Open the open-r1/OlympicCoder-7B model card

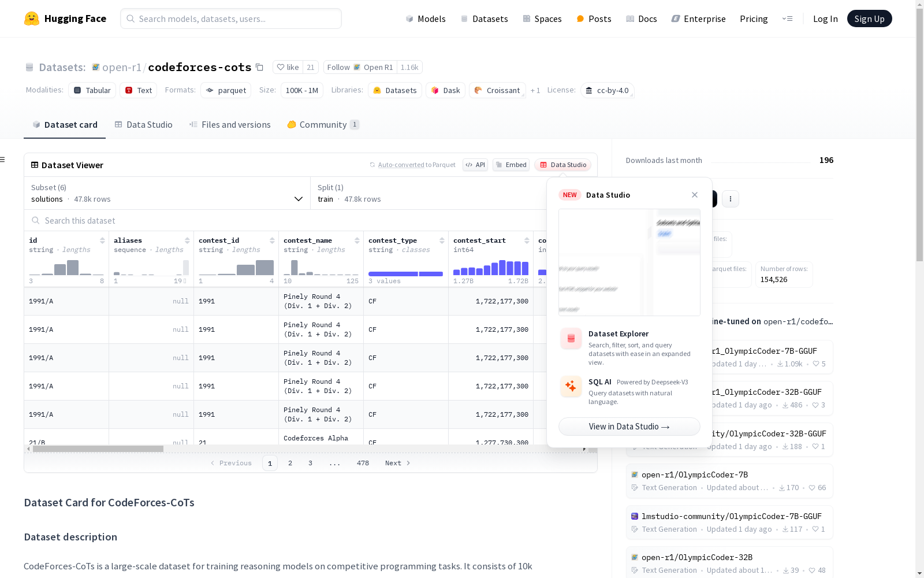(729, 481)
